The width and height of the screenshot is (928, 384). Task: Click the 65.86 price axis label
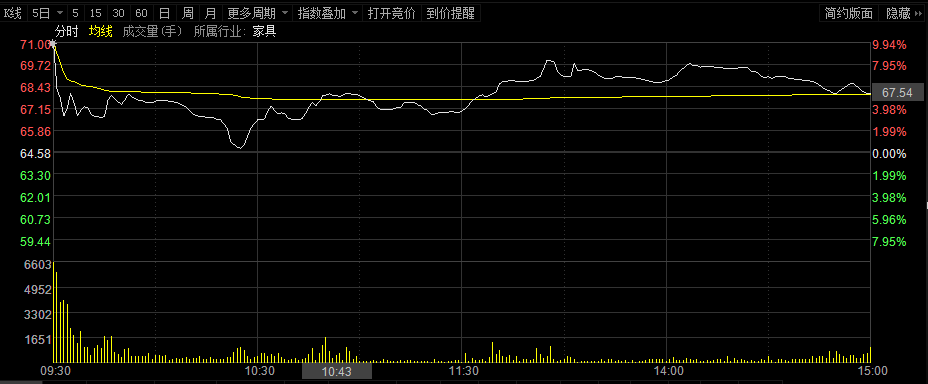tap(35, 131)
